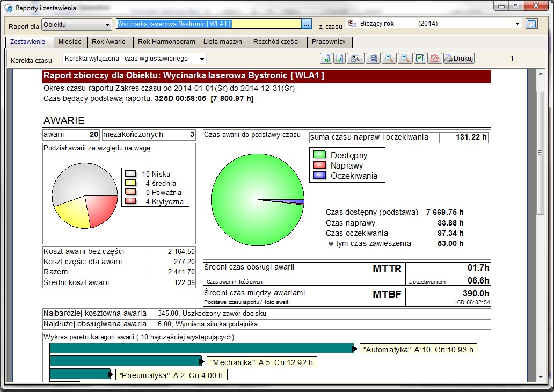This screenshot has height=392, width=554.
Task: Click the Raport zbiorczy dla Obiektu header
Action: 266,76
